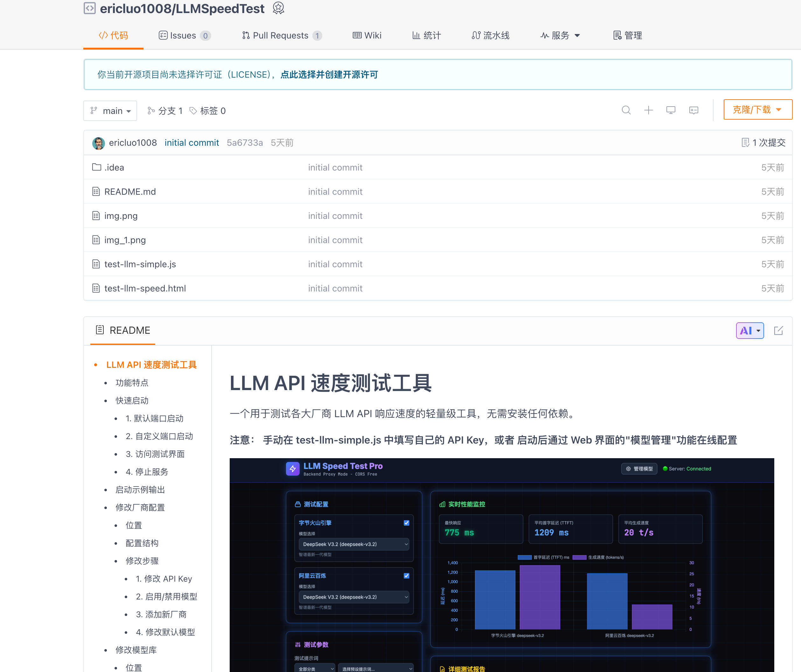The height and width of the screenshot is (672, 801).
Task: Click the 点此选择并创建开源许可 link
Action: tap(329, 74)
